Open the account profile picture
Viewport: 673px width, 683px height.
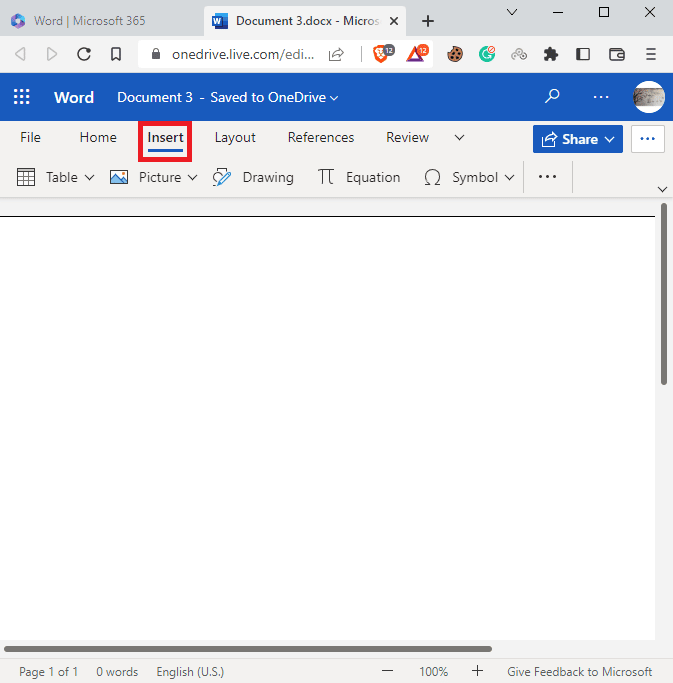(x=649, y=97)
